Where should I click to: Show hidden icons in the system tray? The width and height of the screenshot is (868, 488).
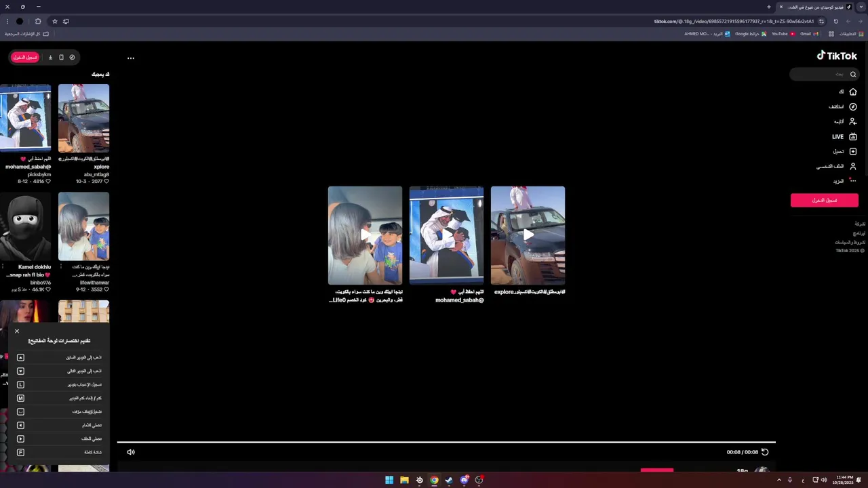(x=778, y=480)
